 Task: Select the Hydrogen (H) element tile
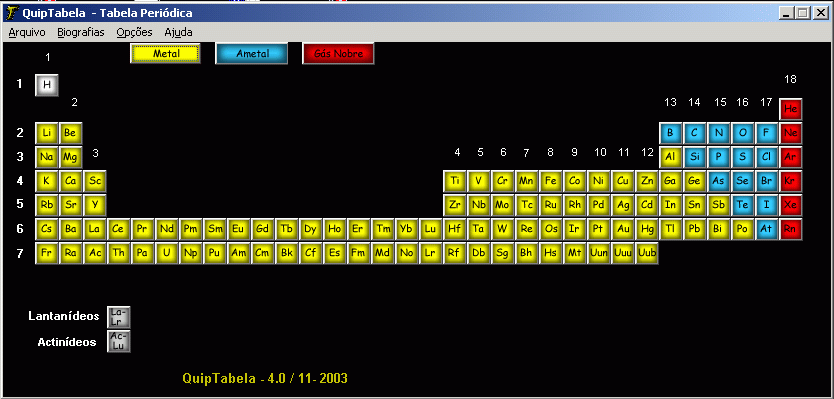point(47,85)
